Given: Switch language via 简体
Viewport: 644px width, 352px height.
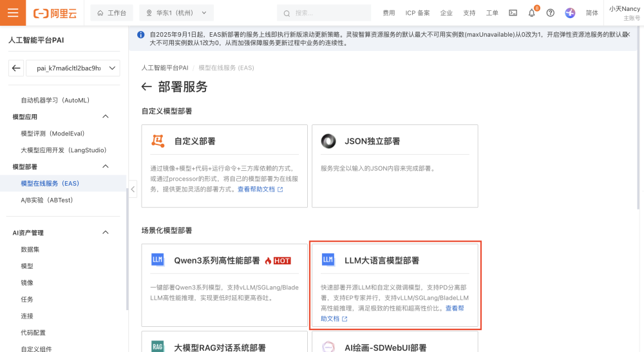Looking at the screenshot, I should click(x=592, y=13).
